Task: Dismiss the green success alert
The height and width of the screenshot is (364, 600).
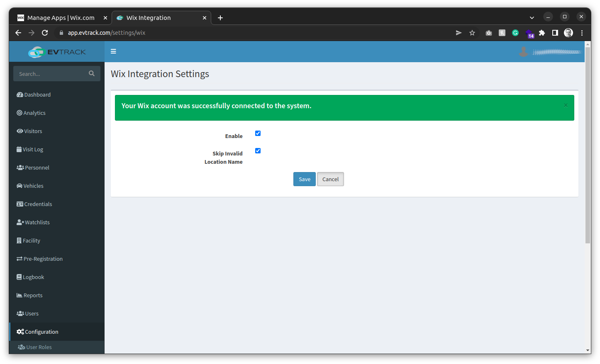Action: pos(566,105)
